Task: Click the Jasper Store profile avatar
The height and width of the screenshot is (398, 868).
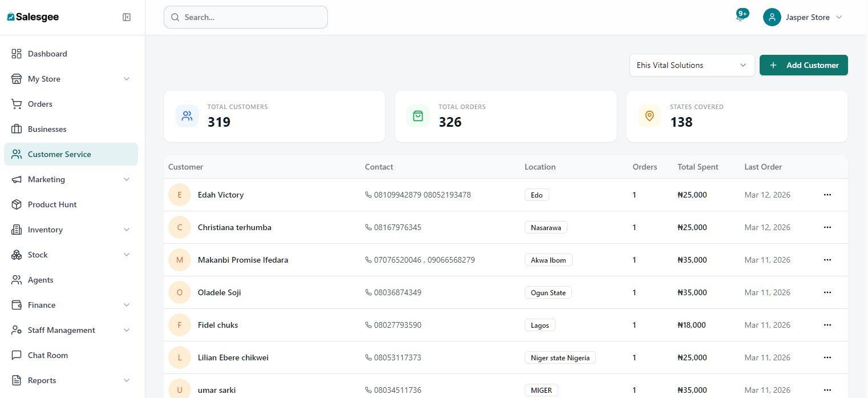Action: coord(772,17)
